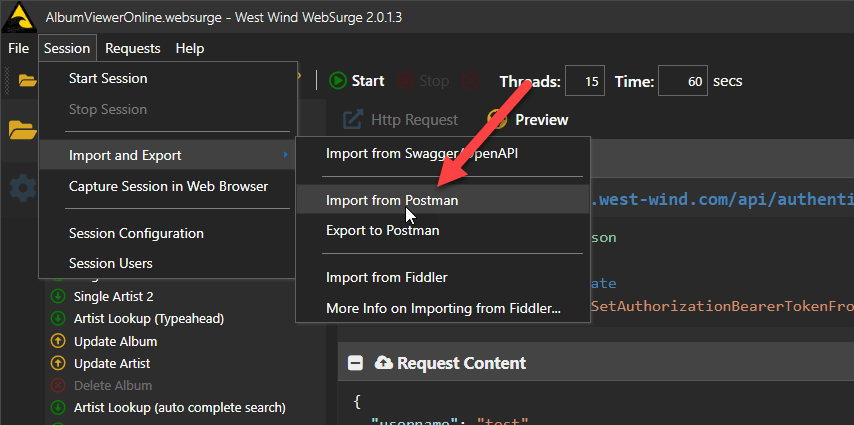Image resolution: width=854 pixels, height=425 pixels.
Task: Click the Http Request external-link icon
Action: coord(353,120)
